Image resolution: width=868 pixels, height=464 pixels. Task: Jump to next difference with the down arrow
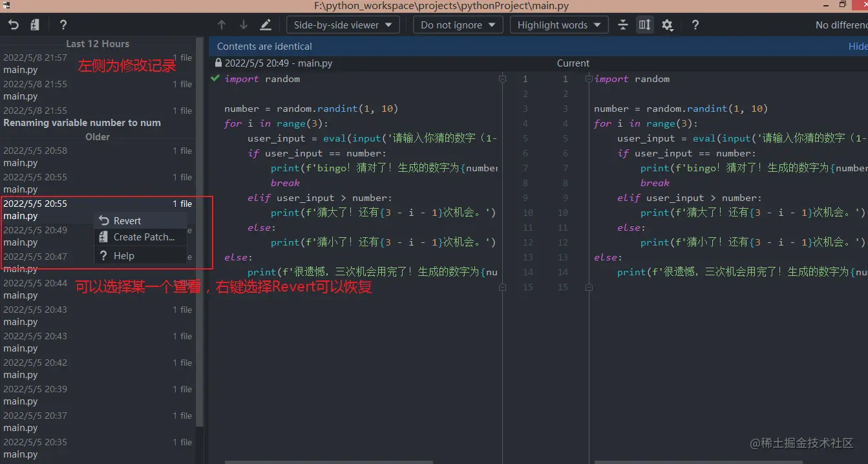click(244, 25)
